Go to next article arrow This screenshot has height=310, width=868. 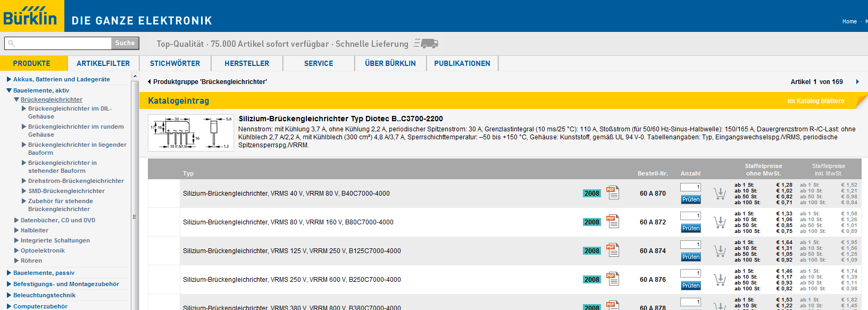[857, 82]
